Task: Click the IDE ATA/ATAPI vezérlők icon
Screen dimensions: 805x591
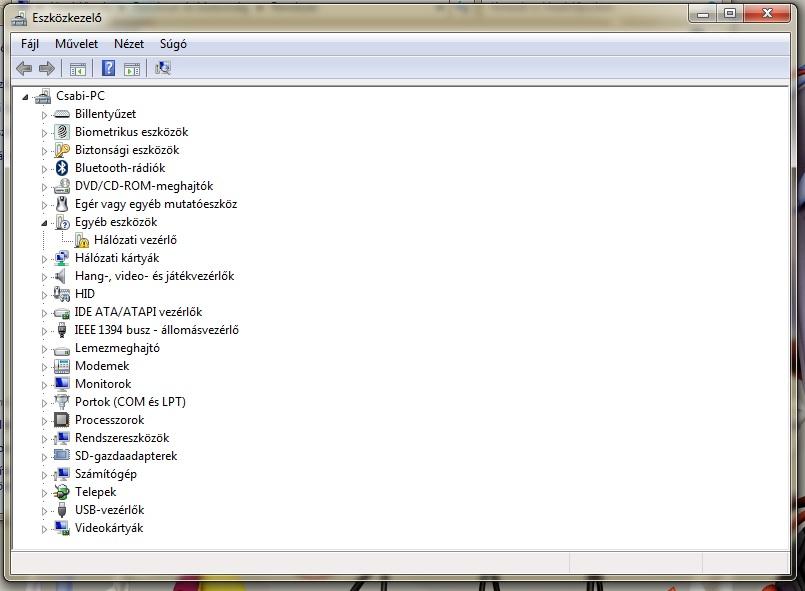Action: pyautogui.click(x=62, y=312)
